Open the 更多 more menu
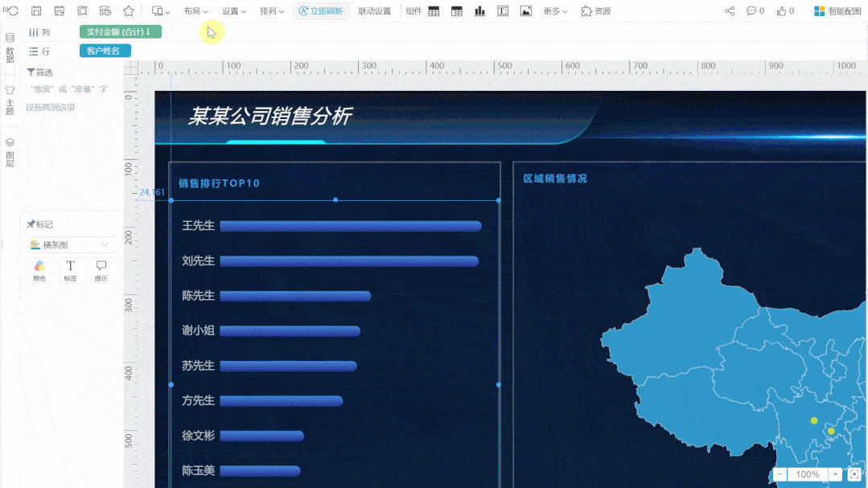 coord(555,11)
